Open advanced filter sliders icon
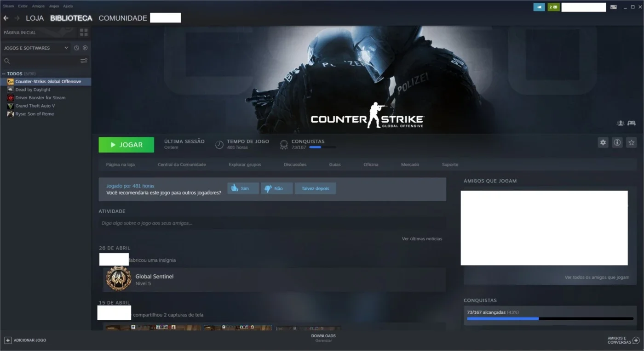 tap(84, 61)
